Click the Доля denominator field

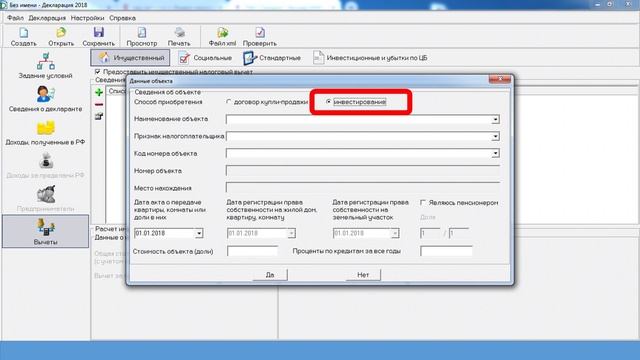458,233
